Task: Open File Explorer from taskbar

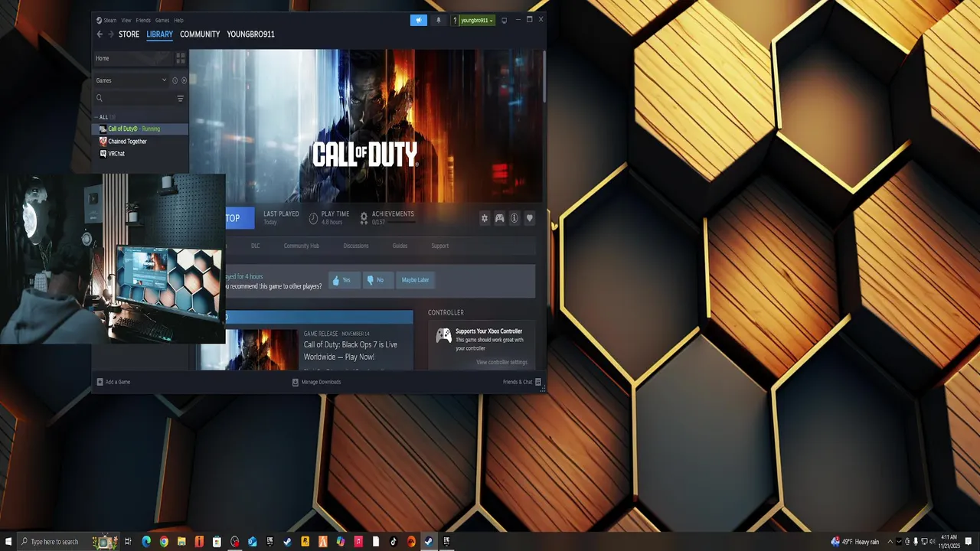Action: [181, 542]
